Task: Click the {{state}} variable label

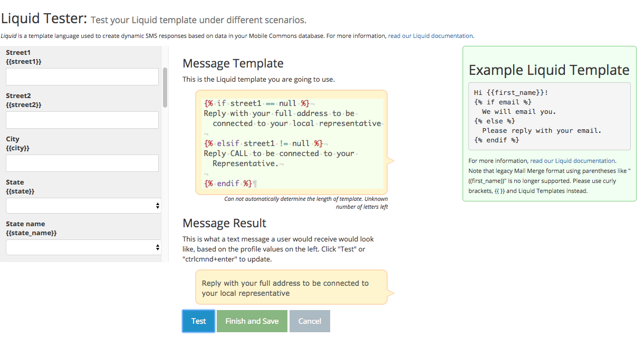Action: [20, 191]
